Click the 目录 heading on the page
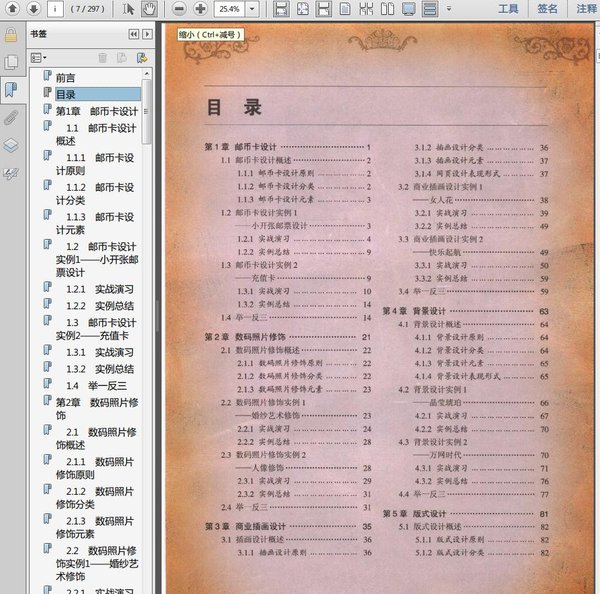Image resolution: width=600 pixels, height=594 pixels. point(234,107)
